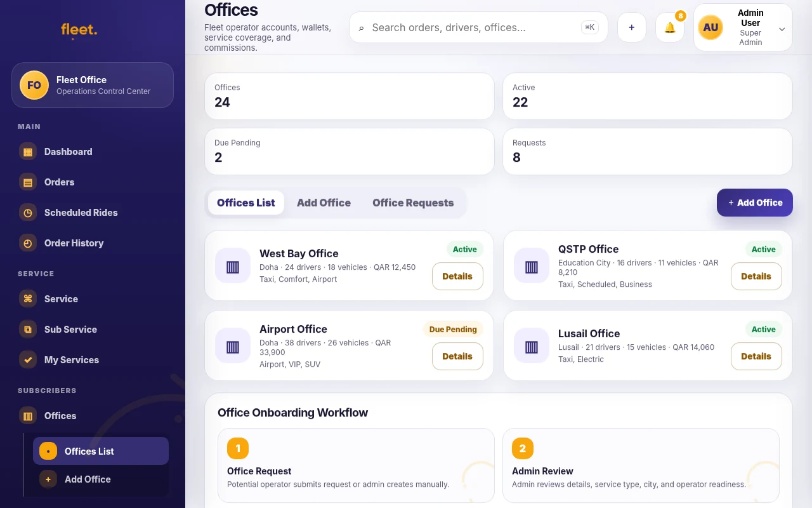Image resolution: width=812 pixels, height=508 pixels.
Task: Switch to the Offices List tab
Action: 246,203
